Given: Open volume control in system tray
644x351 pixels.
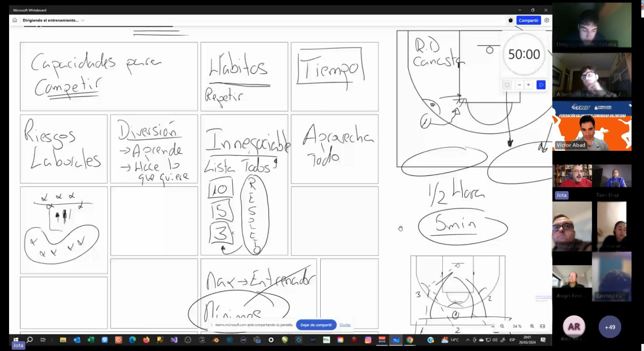Looking at the screenshot, I should (x=495, y=340).
